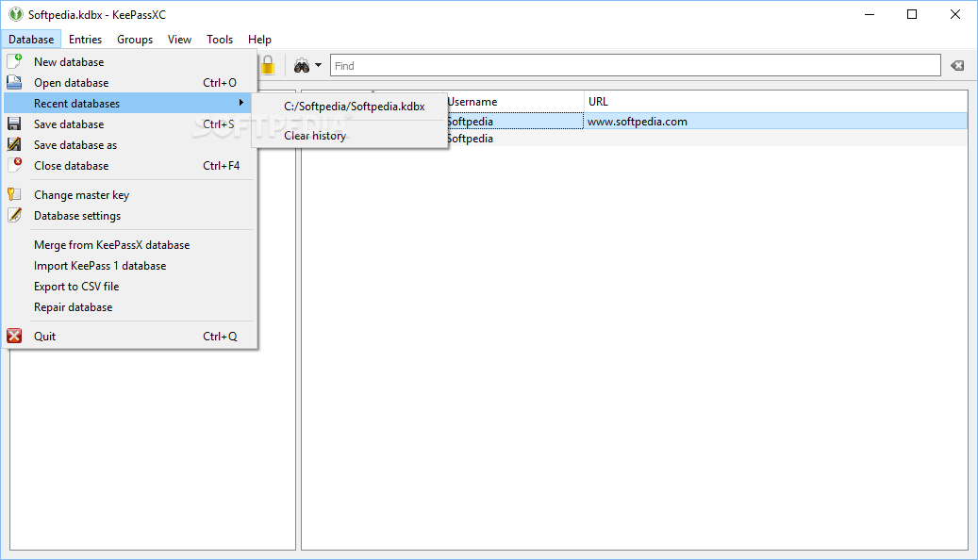Choose New database menu entry

pos(130,61)
